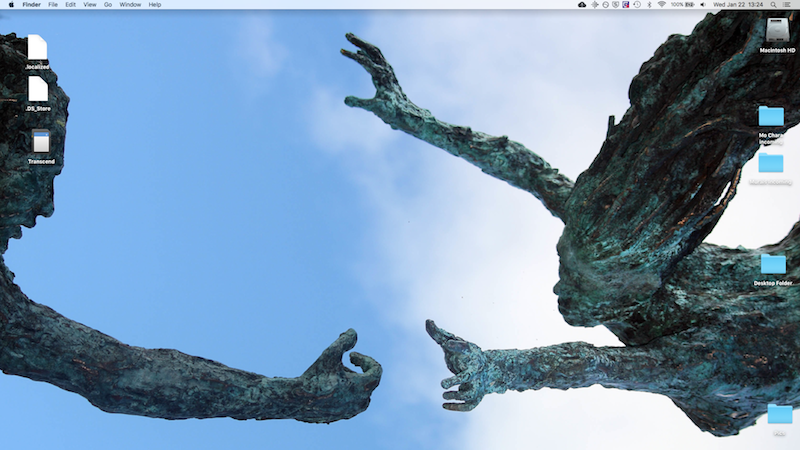
Task: Click the Bluetooth status icon
Action: (648, 5)
